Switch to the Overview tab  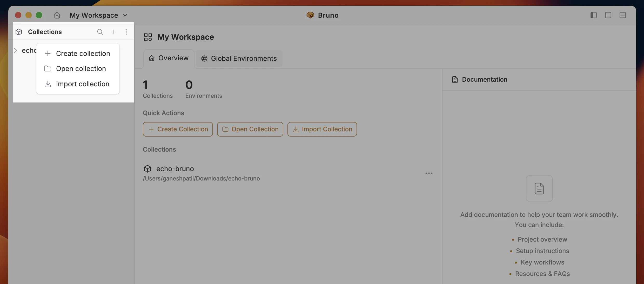click(168, 58)
